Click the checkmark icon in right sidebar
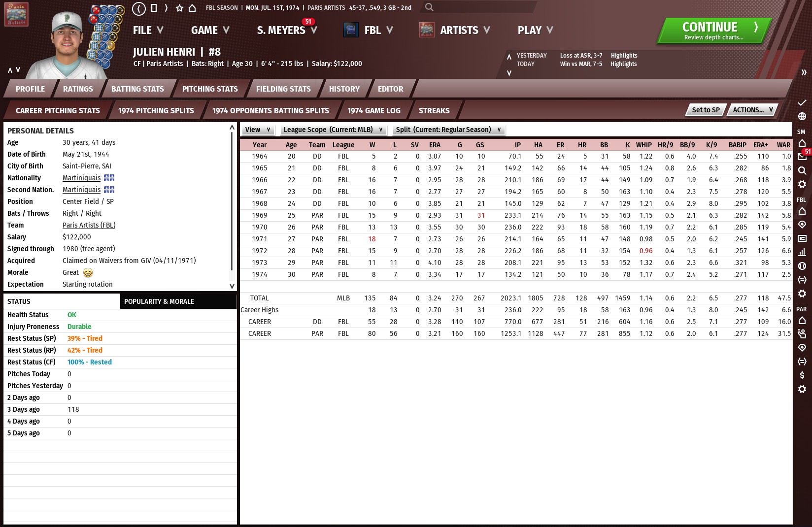The width and height of the screenshot is (812, 527). [x=802, y=102]
